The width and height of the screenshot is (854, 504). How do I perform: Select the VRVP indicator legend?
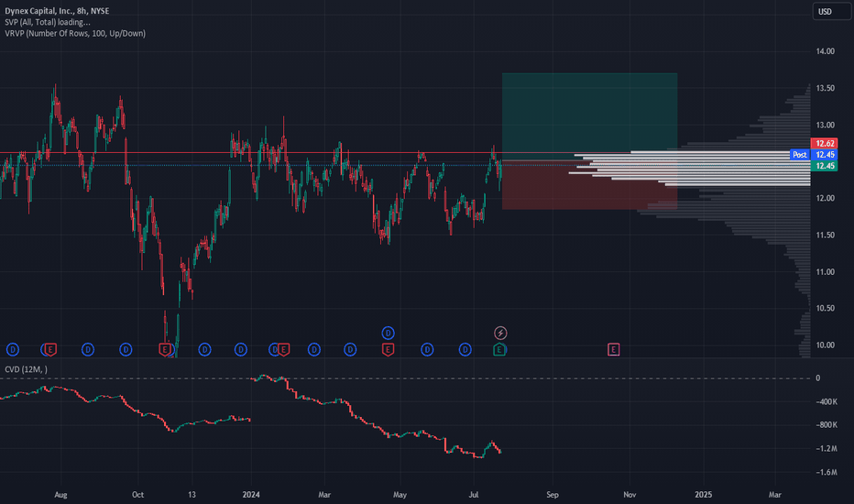[75, 33]
